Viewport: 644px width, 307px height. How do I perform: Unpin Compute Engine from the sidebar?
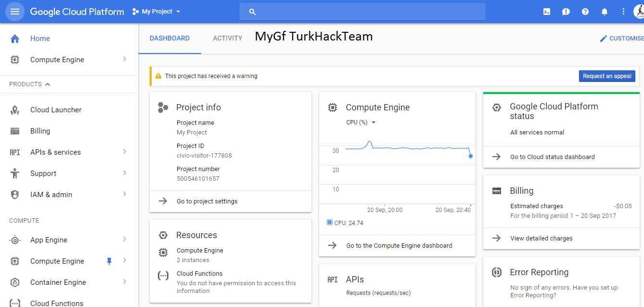pyautogui.click(x=109, y=261)
